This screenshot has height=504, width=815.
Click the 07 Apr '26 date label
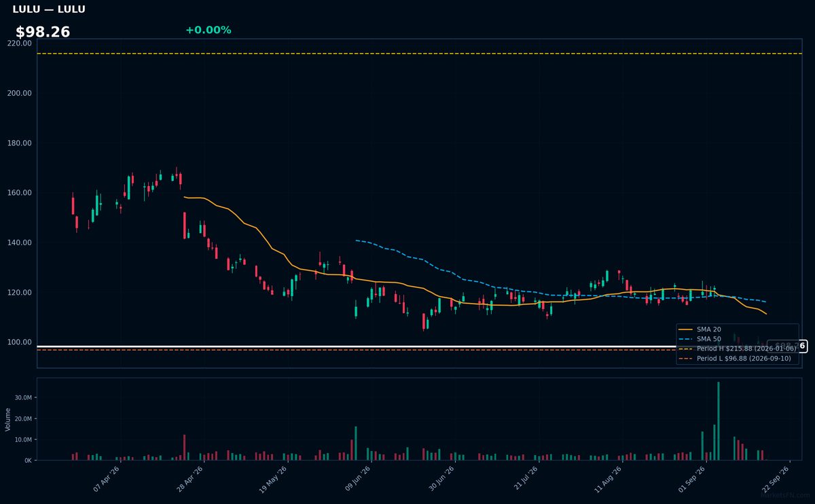[x=106, y=479]
